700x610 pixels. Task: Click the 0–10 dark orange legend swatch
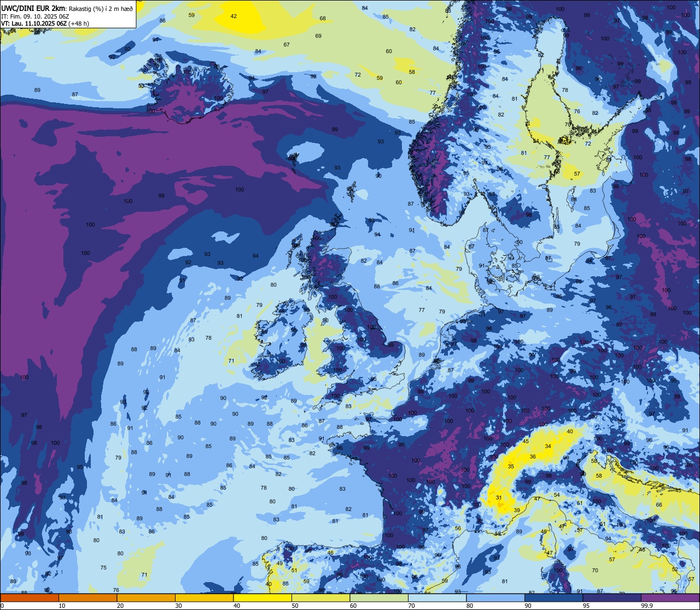coord(30,597)
